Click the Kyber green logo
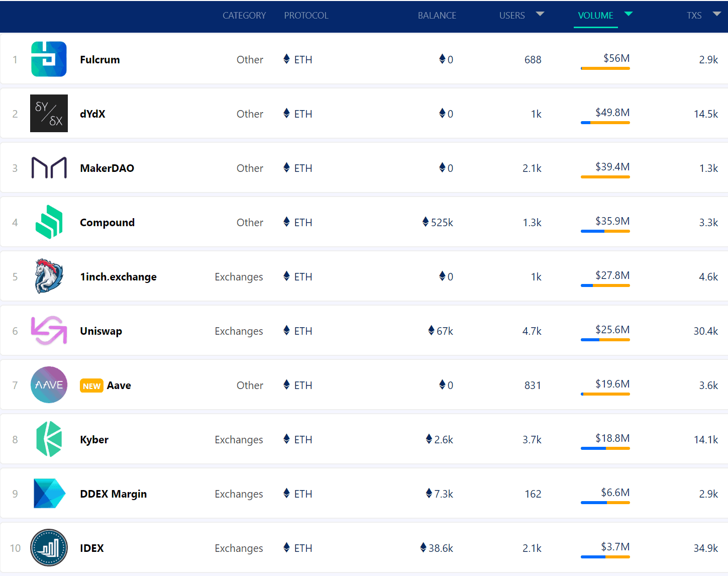The height and width of the screenshot is (576, 728). point(49,439)
